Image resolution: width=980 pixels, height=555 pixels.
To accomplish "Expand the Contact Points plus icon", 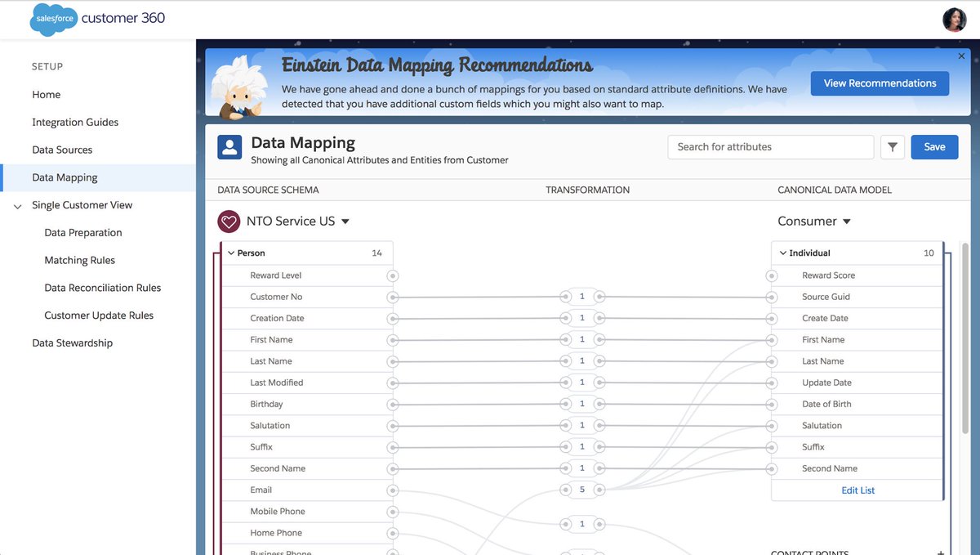I will (x=941, y=553).
